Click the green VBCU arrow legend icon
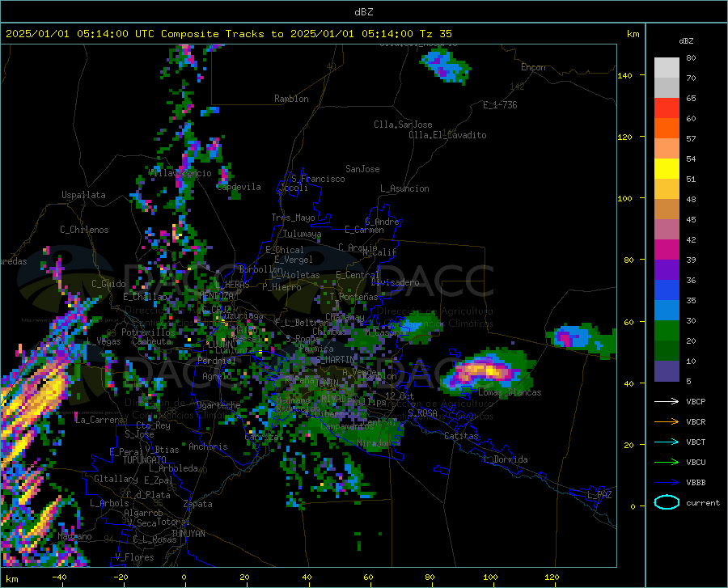The image size is (728, 588). point(667,462)
